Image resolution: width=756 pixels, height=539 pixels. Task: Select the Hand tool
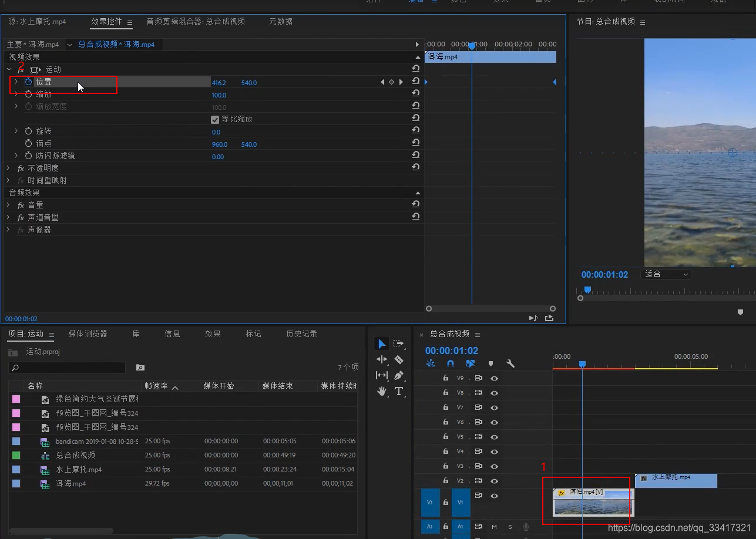click(382, 391)
